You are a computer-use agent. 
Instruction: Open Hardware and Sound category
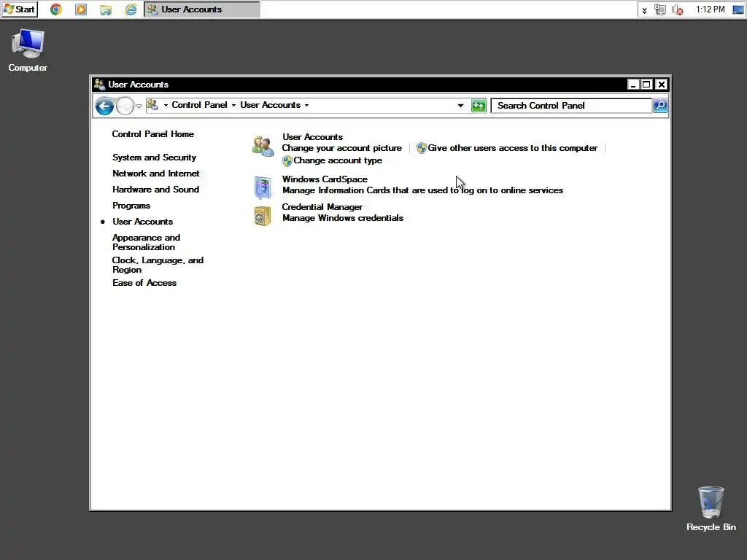[155, 190]
